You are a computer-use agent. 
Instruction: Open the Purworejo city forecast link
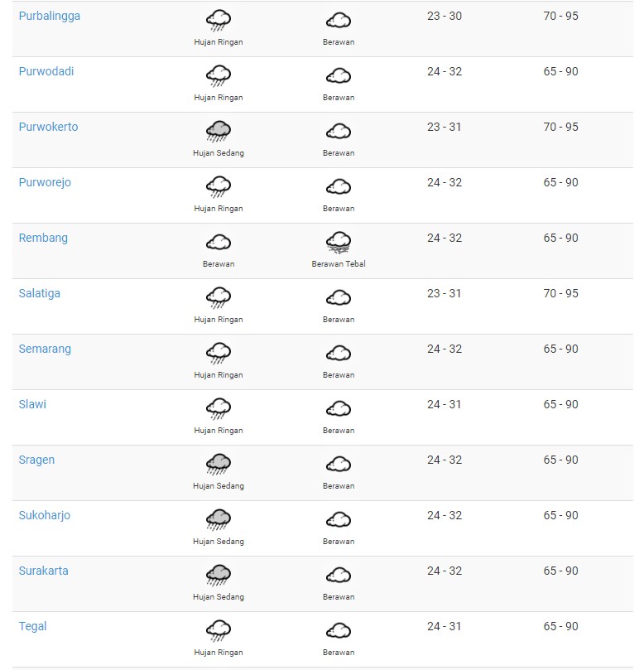coord(45,182)
